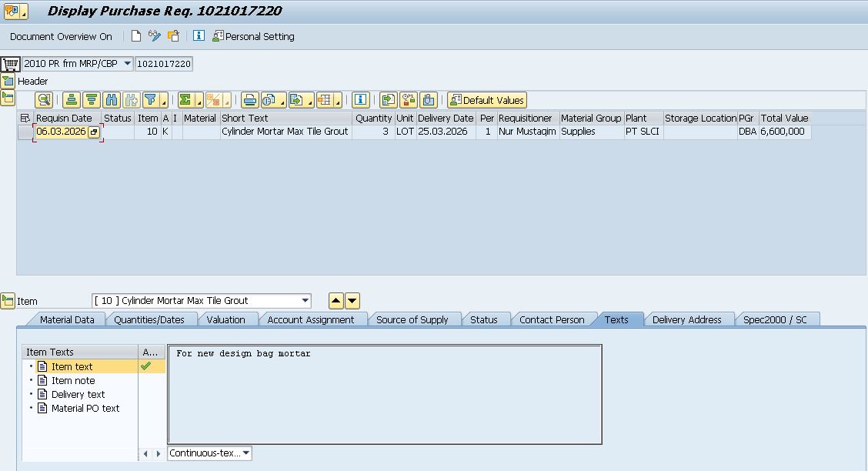Click the Details magnifier icon in grid toolbar
Screen dimensions: 868x471
(44, 100)
